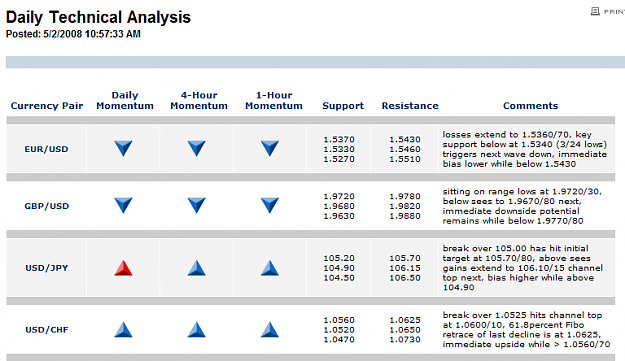Select the GBP/USD currency pair label
Viewport: 625px width, 361px height.
click(47, 206)
